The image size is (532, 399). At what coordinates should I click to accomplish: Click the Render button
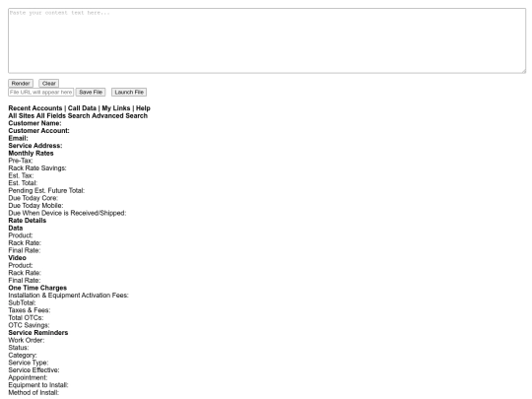[21, 84]
